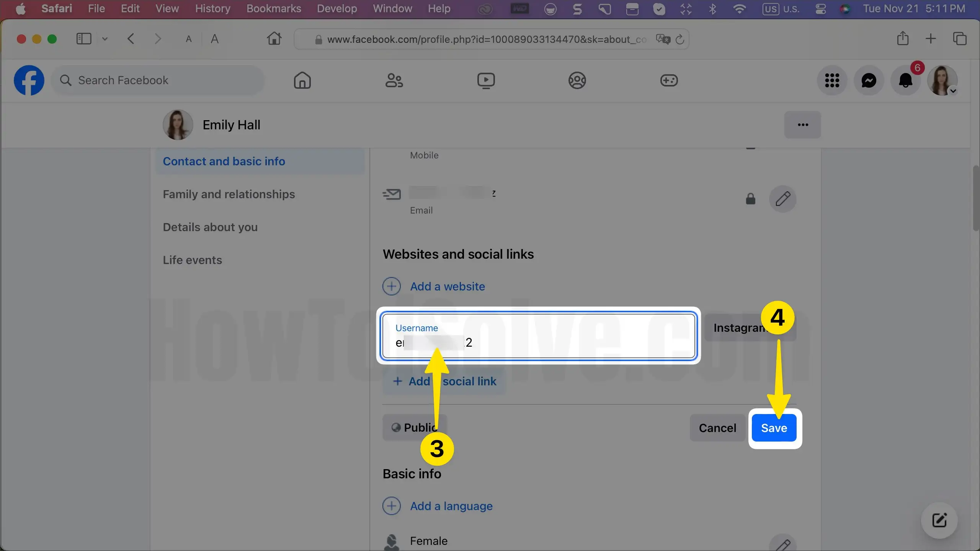Open the notifications bell
This screenshot has width=980, height=551.
tap(905, 80)
